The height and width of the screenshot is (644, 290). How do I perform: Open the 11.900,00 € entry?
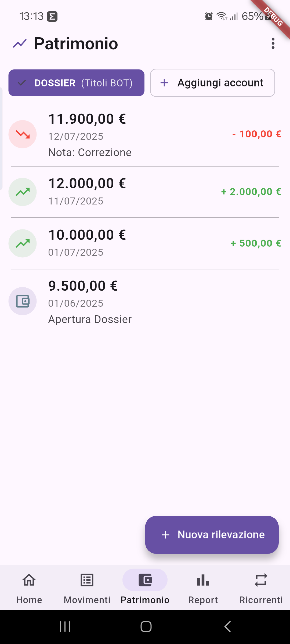pyautogui.click(x=145, y=135)
